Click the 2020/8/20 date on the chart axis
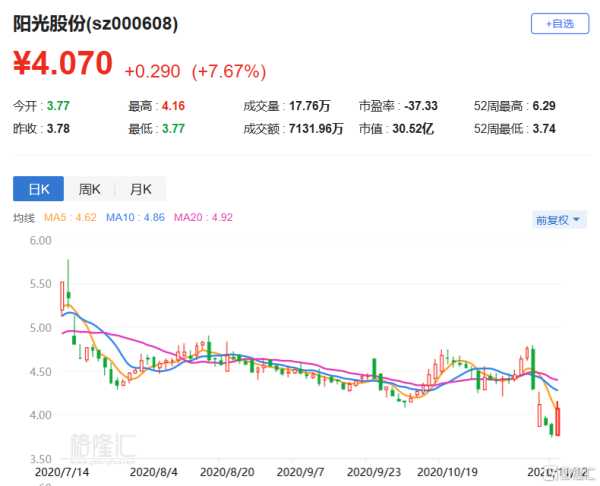The height and width of the screenshot is (486, 600). coord(225,469)
